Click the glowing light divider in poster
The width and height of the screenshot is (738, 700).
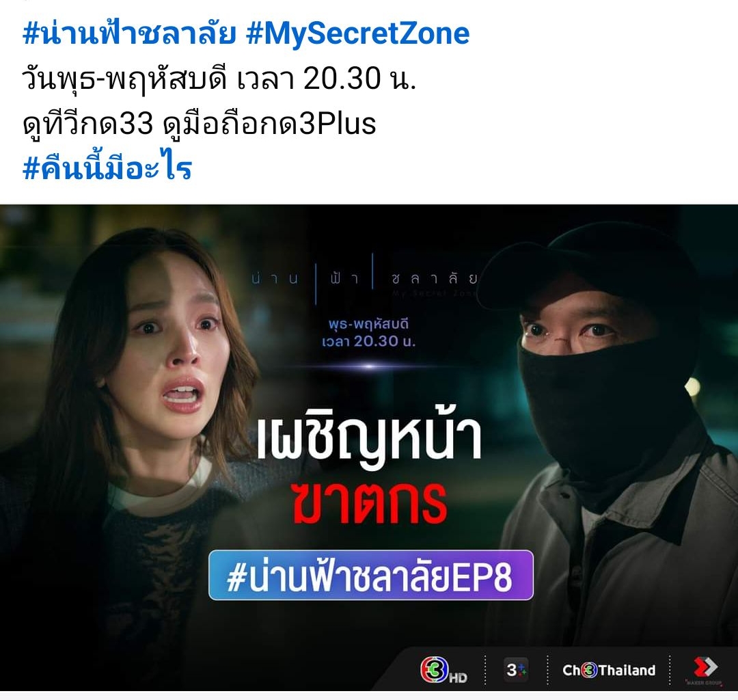coord(370,366)
